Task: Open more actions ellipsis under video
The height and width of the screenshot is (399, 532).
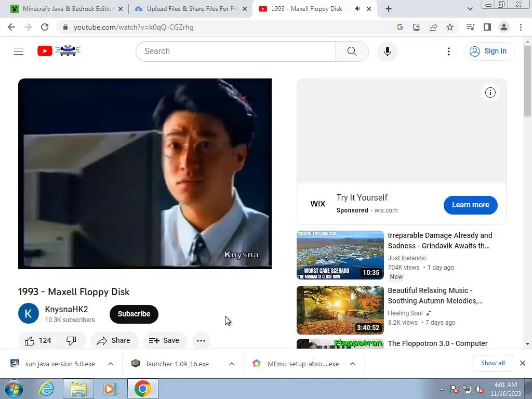Action: point(201,341)
